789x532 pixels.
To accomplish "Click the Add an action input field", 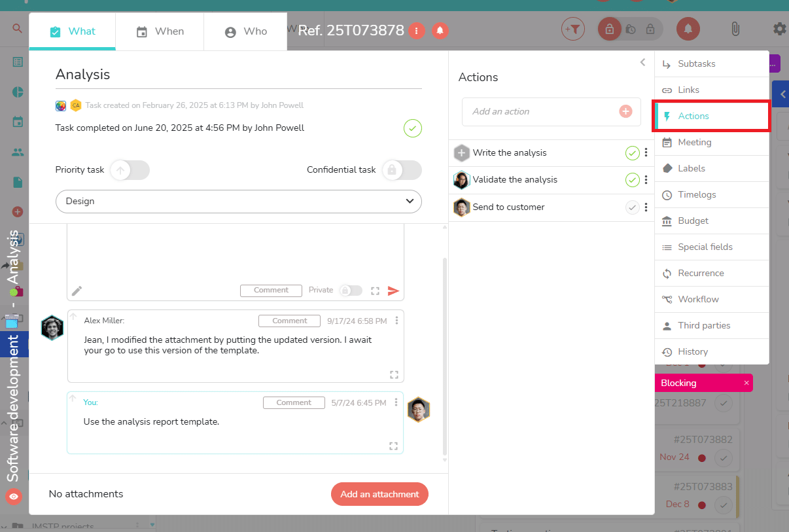I will [543, 111].
